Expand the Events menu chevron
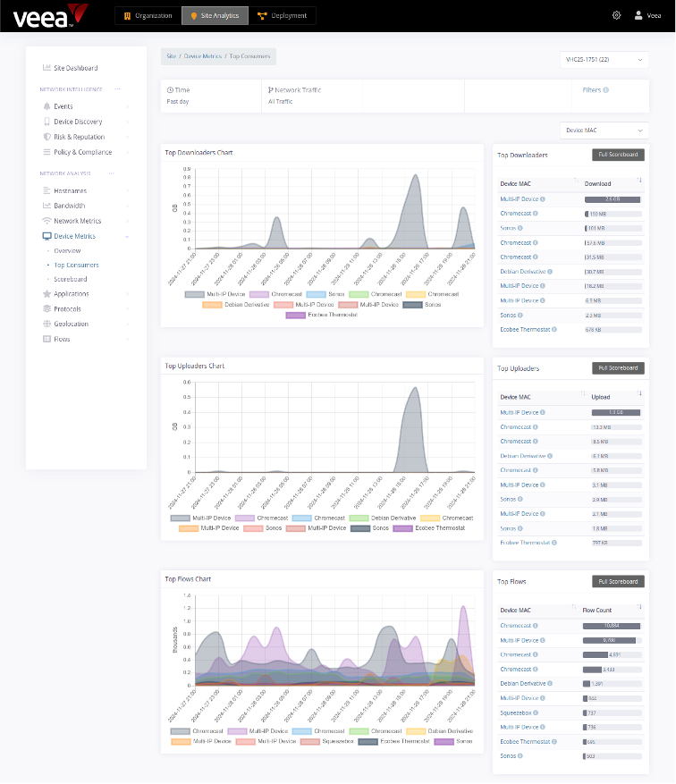 (128, 106)
